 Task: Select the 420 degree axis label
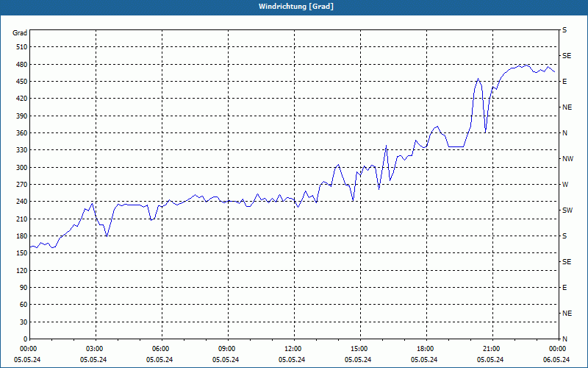[22, 99]
